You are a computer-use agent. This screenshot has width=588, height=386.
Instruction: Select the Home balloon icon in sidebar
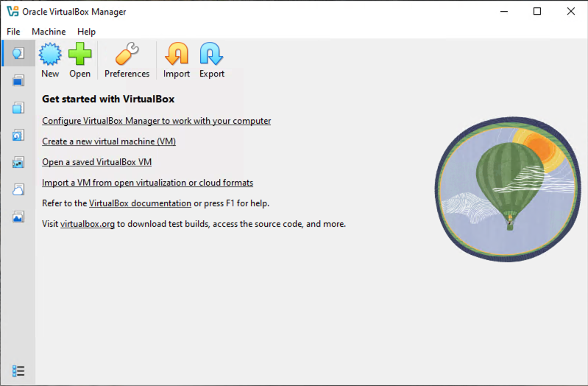pos(18,53)
